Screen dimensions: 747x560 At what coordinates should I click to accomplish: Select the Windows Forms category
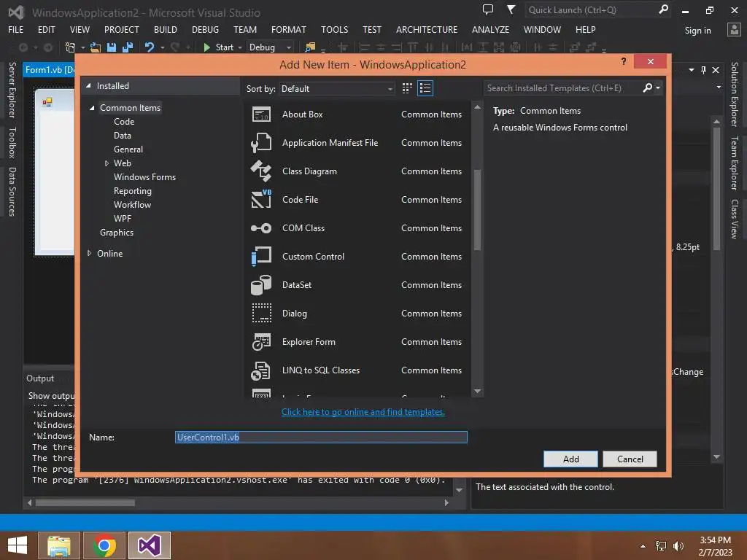click(x=145, y=177)
